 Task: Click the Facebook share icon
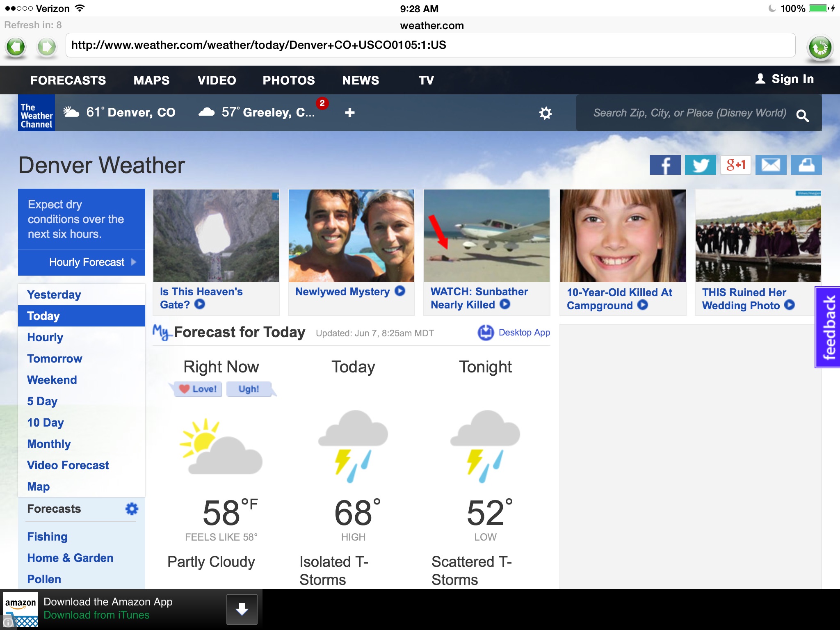pos(665,165)
